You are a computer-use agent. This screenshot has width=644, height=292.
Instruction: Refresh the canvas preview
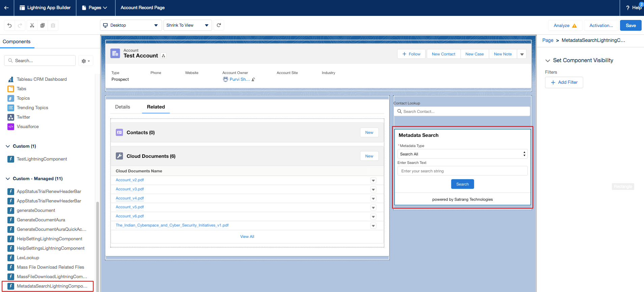coord(219,25)
